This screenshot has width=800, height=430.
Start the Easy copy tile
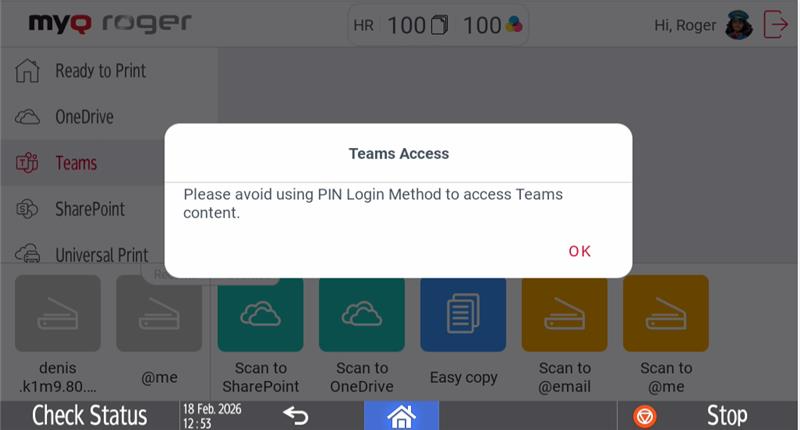[463, 314]
